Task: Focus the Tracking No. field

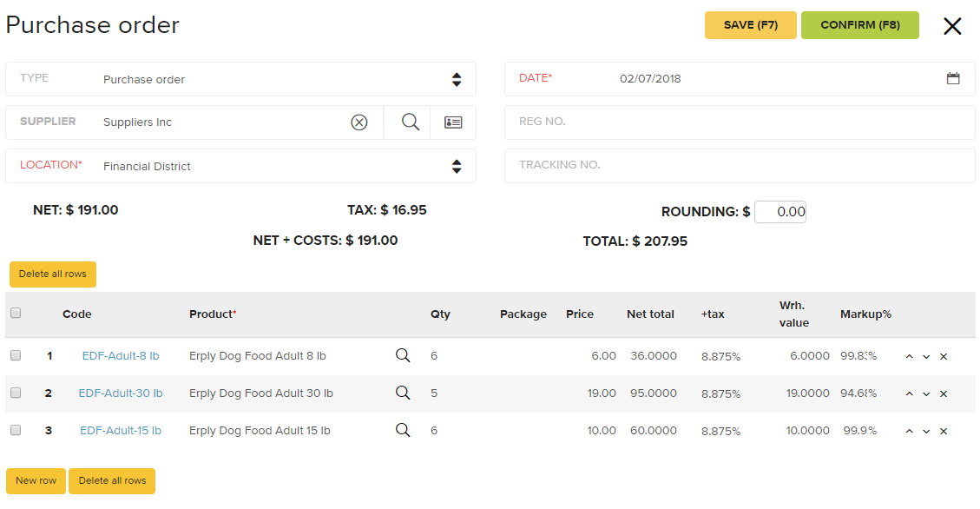Action: 740,165
